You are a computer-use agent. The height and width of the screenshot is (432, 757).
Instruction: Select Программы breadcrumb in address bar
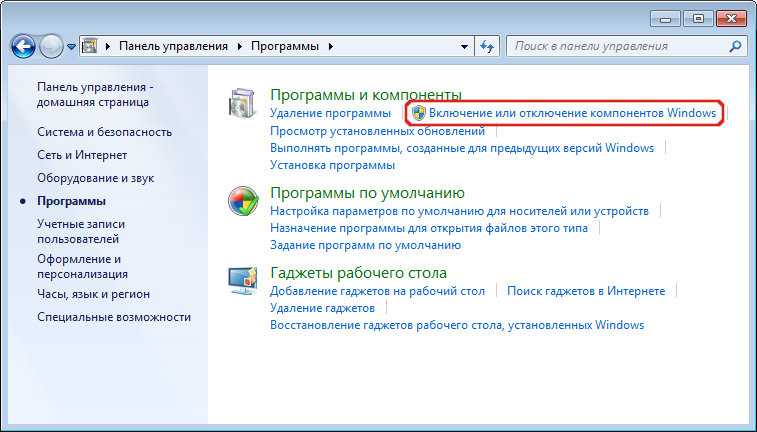pyautogui.click(x=285, y=46)
